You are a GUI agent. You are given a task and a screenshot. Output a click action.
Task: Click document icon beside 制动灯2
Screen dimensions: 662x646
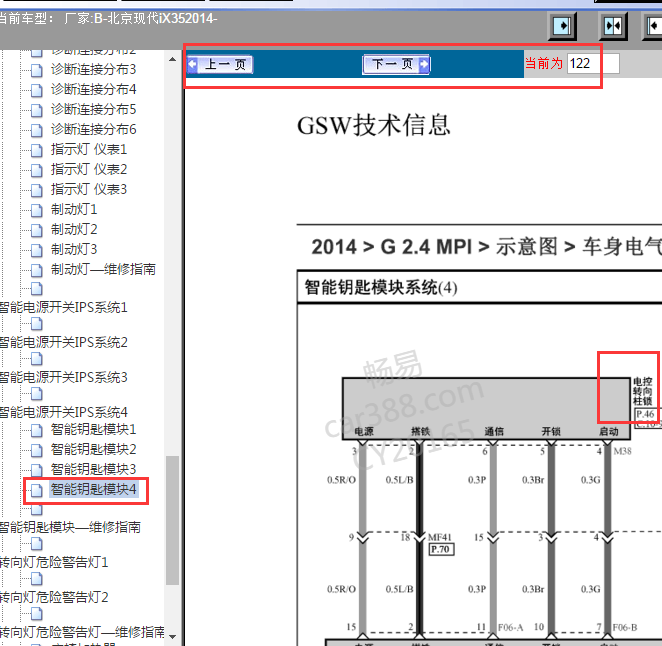pos(37,231)
